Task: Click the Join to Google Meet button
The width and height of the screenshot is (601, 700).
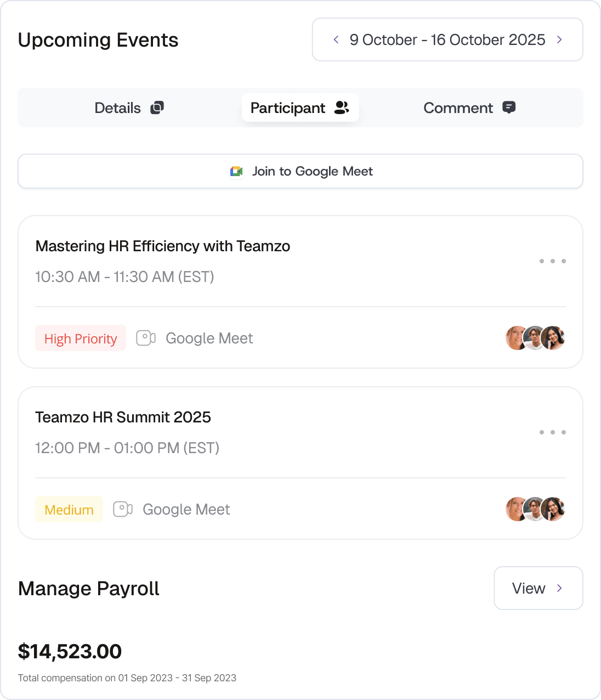Action: click(300, 171)
